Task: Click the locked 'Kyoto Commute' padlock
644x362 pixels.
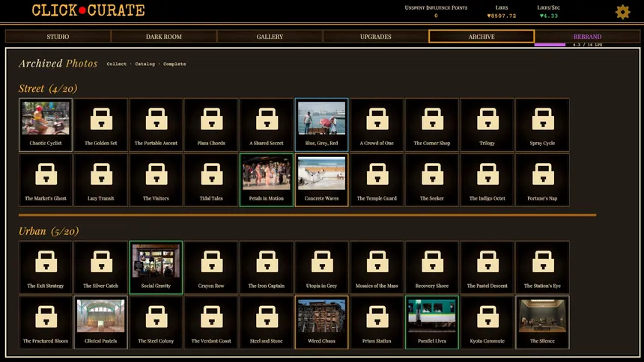Action: (487, 322)
